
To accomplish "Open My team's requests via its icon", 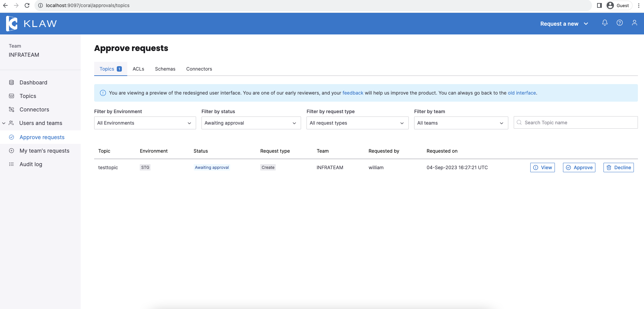I will [x=11, y=151].
